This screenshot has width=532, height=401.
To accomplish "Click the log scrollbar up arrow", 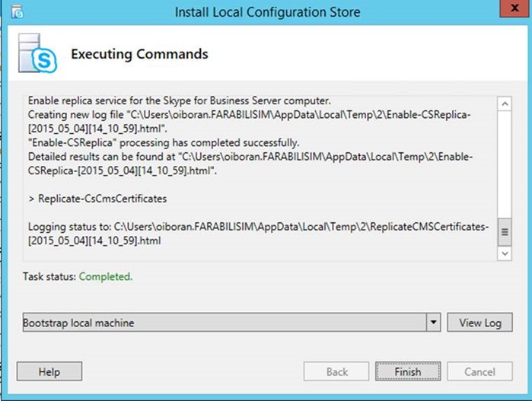I will (505, 103).
